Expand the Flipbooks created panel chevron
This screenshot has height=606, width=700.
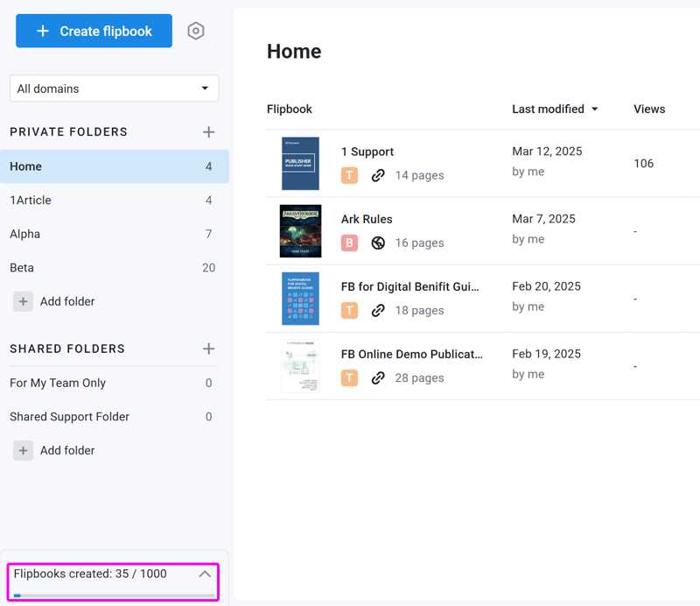click(205, 574)
